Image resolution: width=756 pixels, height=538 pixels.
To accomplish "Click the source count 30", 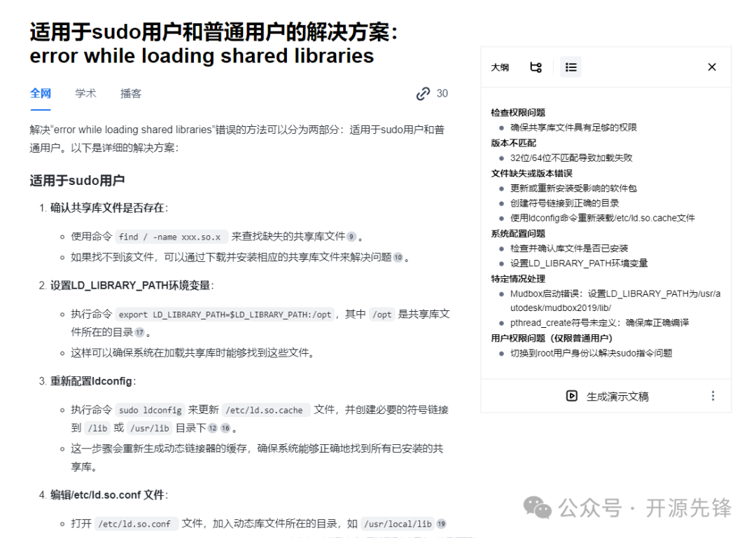I will 442,94.
